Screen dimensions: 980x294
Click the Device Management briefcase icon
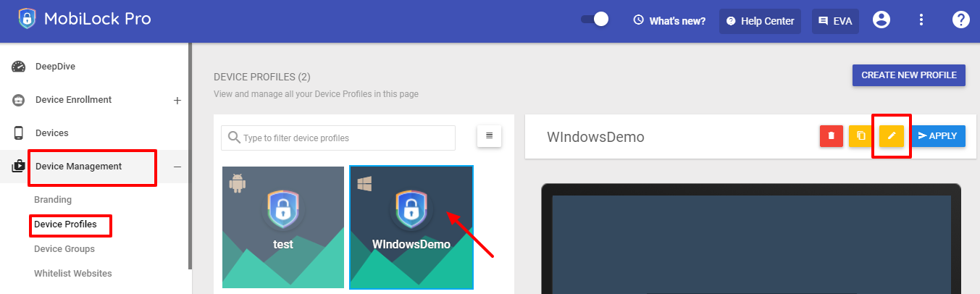[x=19, y=167]
